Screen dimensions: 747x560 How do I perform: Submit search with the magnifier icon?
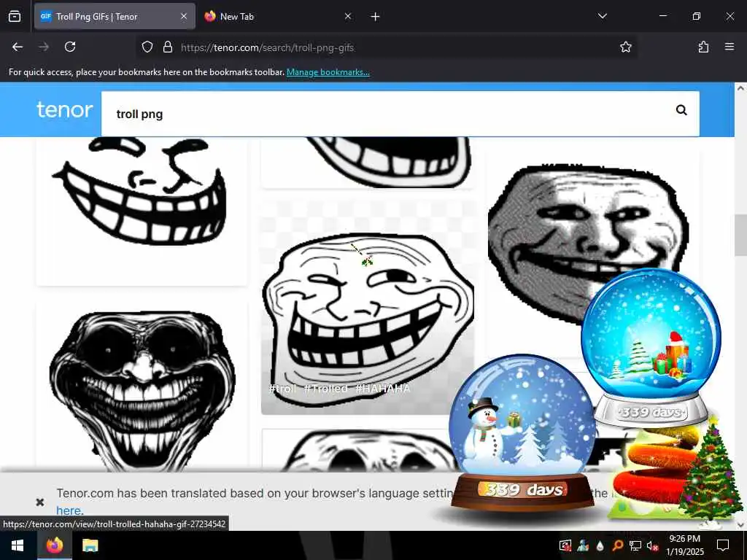click(681, 111)
